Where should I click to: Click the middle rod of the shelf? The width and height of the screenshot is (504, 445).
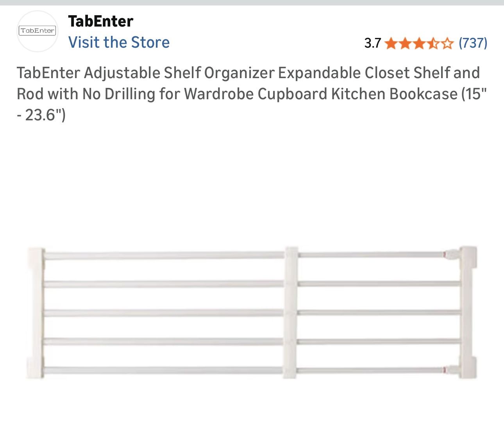tap(164, 313)
